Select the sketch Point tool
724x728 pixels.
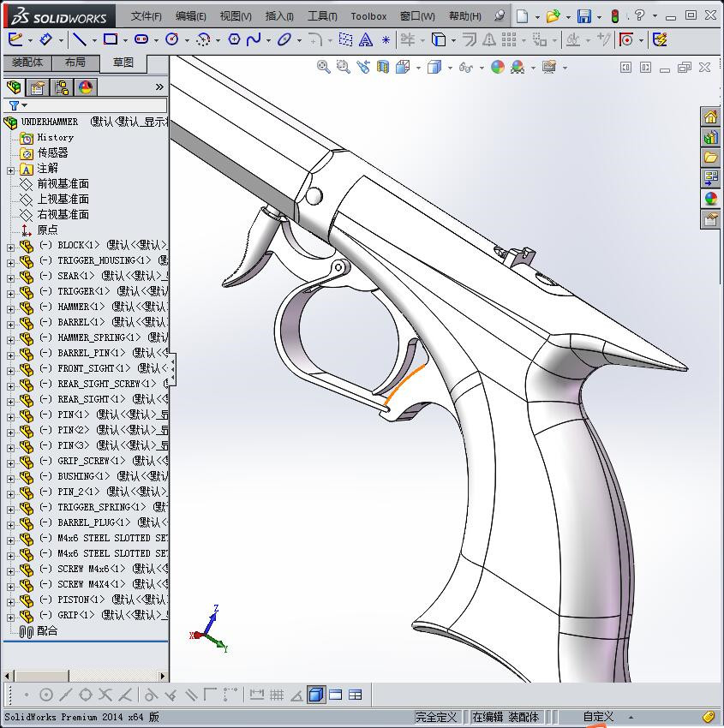[x=386, y=40]
